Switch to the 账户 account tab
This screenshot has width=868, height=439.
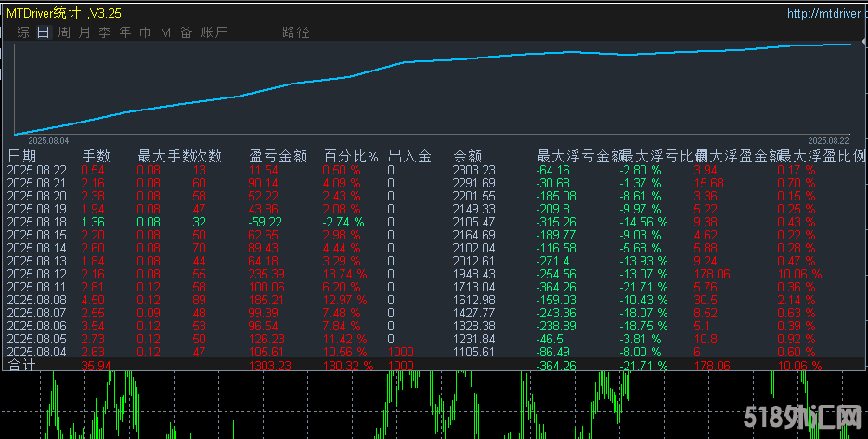point(214,32)
